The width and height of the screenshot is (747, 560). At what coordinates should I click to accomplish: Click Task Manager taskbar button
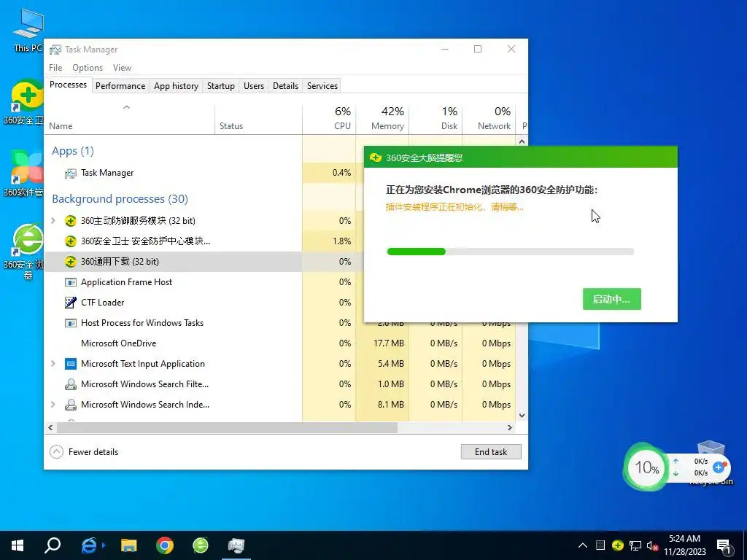[x=236, y=545]
